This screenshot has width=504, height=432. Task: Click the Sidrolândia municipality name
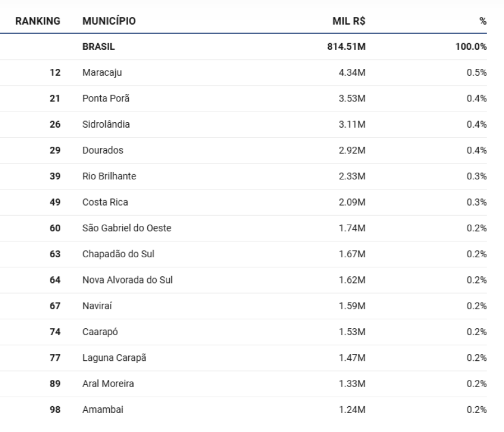coord(106,124)
